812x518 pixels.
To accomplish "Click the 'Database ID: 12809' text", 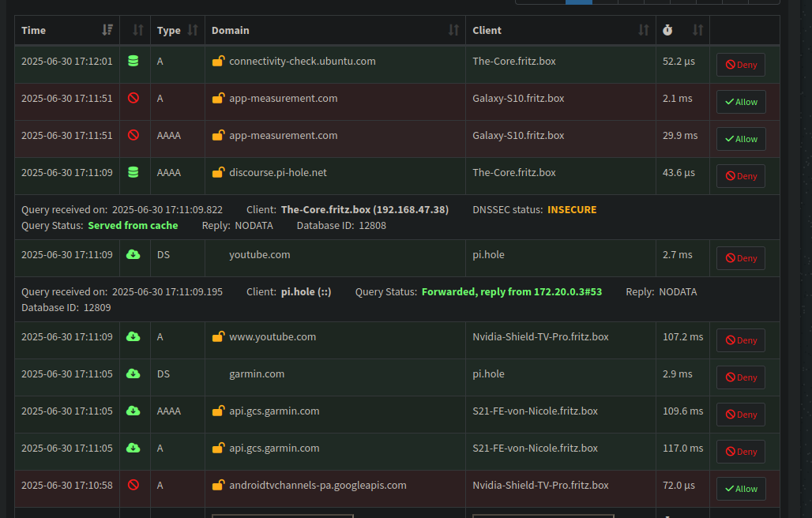I will [66, 308].
